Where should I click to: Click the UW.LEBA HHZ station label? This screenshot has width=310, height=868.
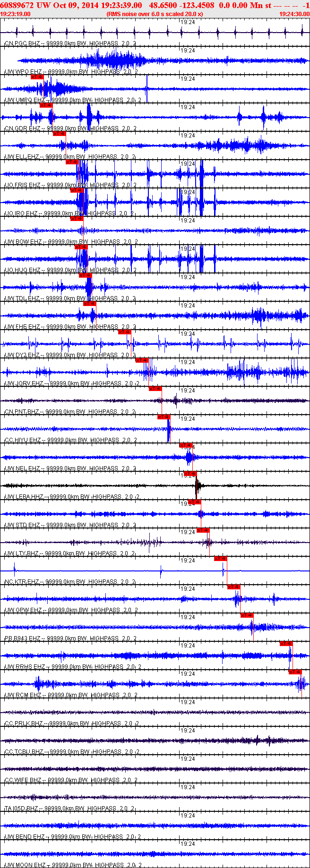point(24,497)
